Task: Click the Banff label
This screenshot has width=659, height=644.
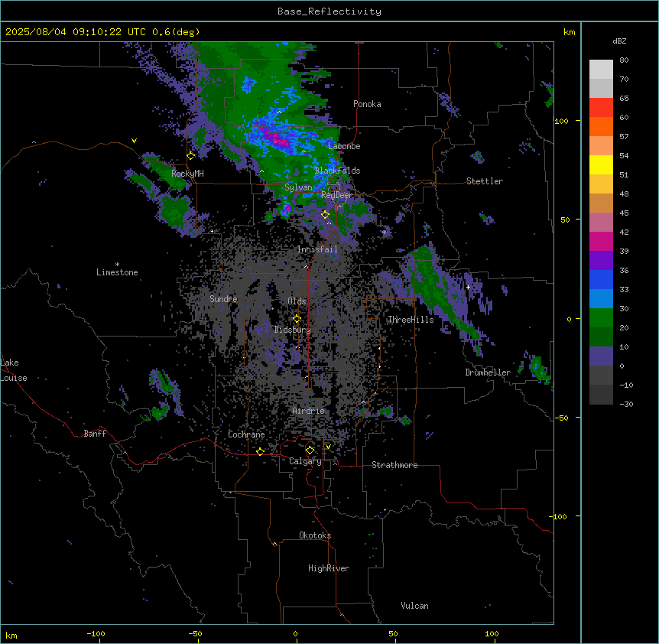Action: tap(95, 434)
